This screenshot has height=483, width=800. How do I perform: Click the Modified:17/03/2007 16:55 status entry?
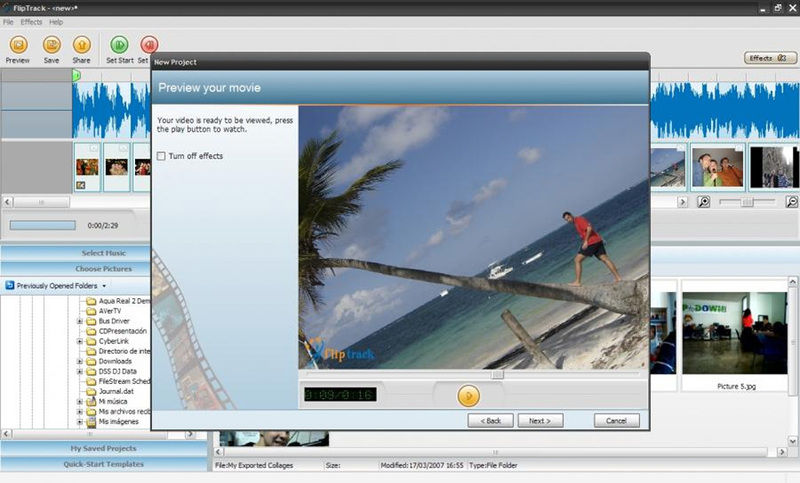pyautogui.click(x=422, y=465)
